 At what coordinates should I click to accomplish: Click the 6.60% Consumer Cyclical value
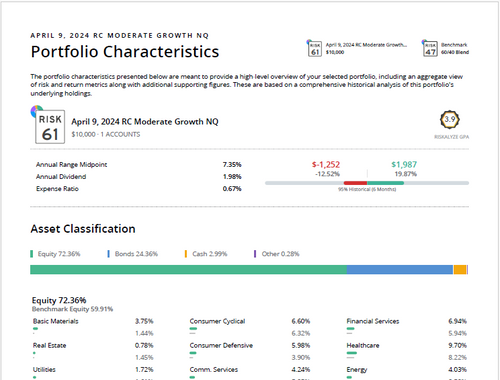[x=301, y=321]
